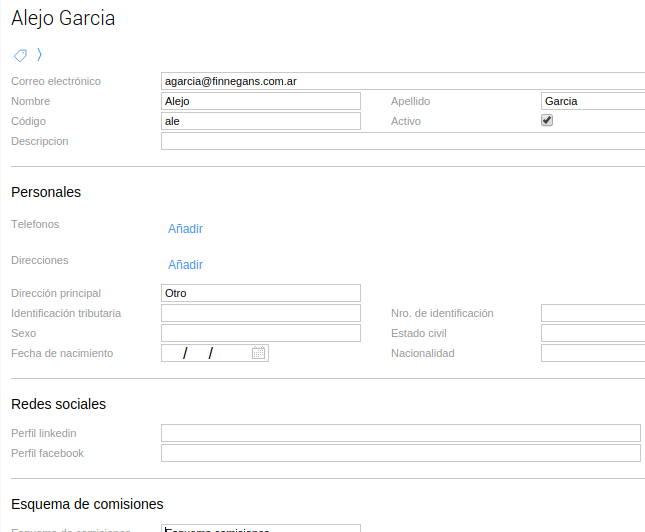
Task: Click the empty Descripcion field
Action: [403, 141]
